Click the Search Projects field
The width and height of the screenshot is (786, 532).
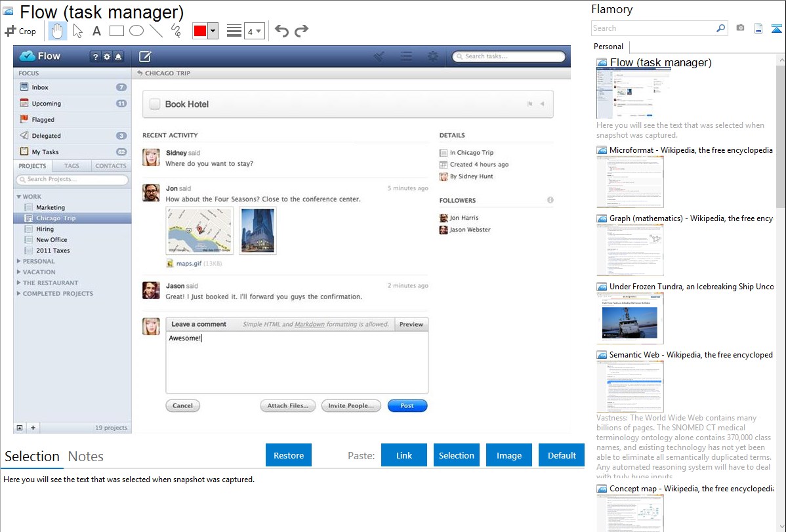tap(72, 179)
